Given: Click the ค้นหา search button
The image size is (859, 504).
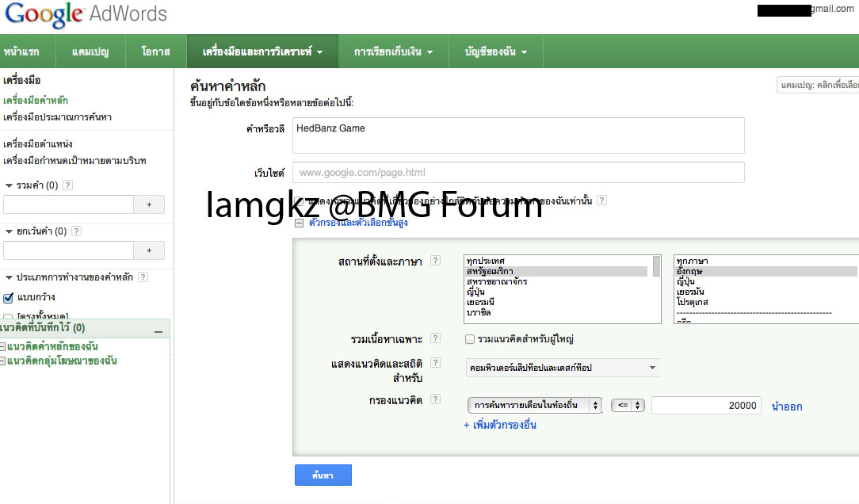Looking at the screenshot, I should point(323,475).
